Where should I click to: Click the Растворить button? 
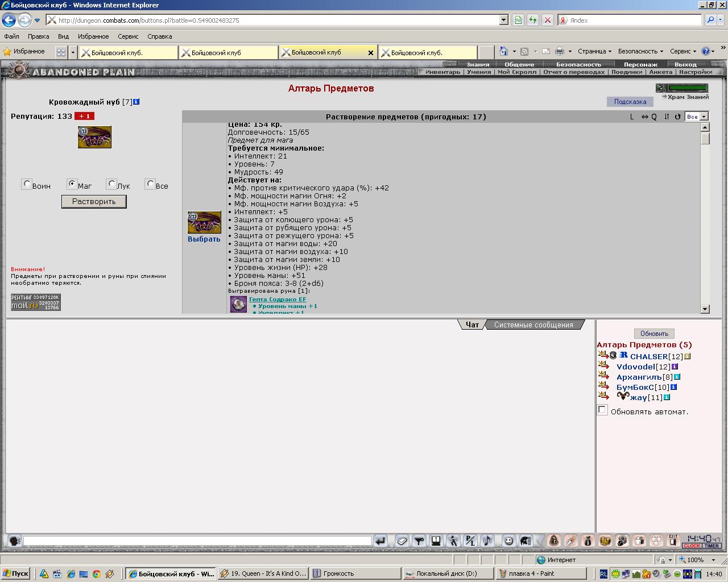[x=94, y=201]
